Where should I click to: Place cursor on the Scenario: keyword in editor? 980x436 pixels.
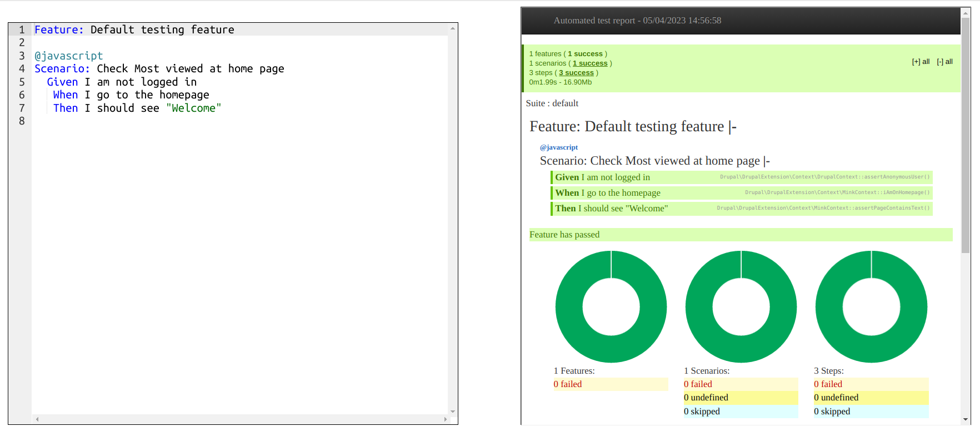coord(62,69)
